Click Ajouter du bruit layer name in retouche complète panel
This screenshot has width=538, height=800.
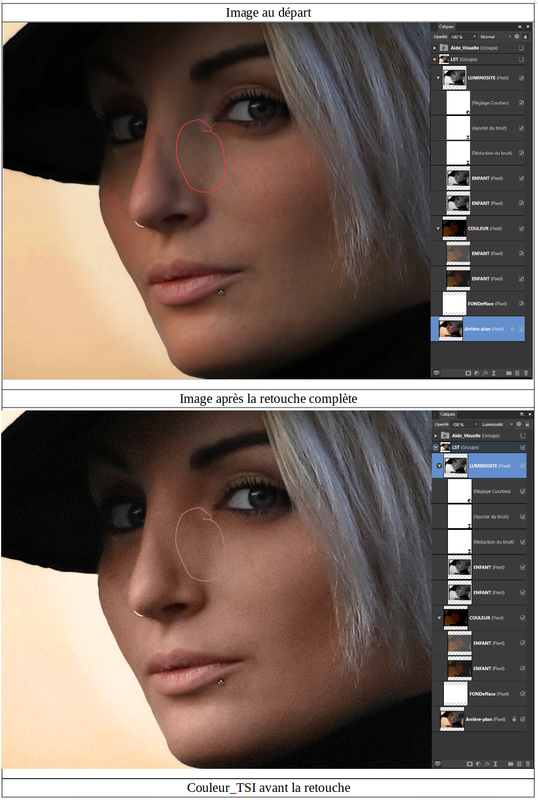(491, 517)
